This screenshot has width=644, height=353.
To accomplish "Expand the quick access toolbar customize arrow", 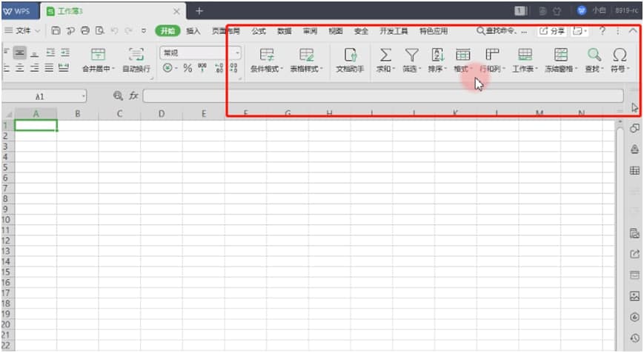I will click(144, 31).
